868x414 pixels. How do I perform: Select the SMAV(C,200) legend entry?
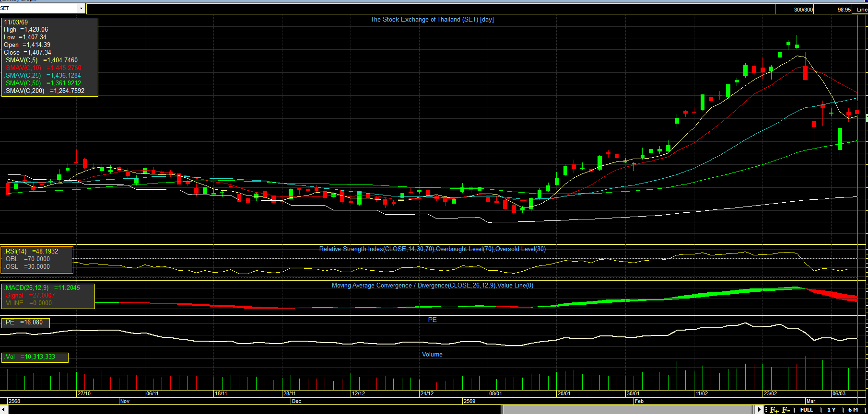[45, 91]
